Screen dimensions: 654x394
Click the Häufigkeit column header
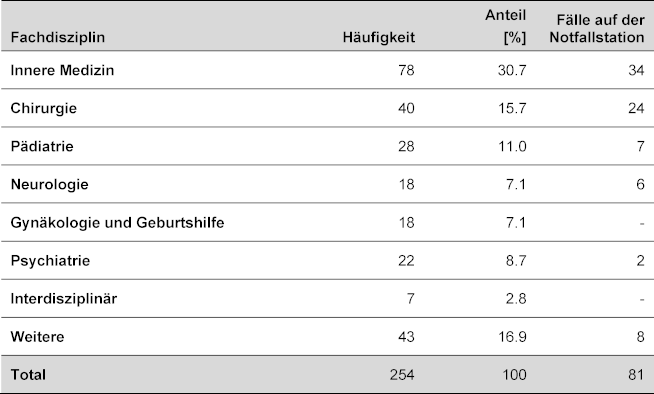(x=379, y=38)
